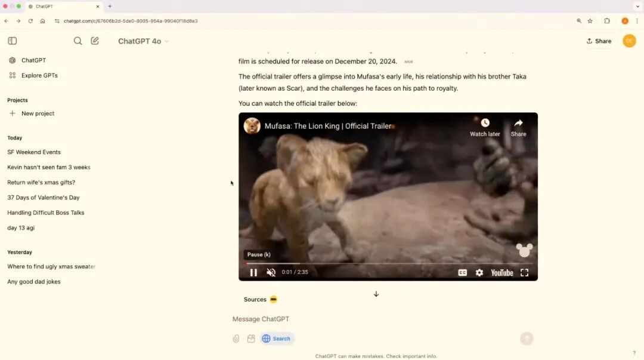Viewport: 644px width, 360px height.
Task: Click the browser address bar URL
Action: pos(131,21)
